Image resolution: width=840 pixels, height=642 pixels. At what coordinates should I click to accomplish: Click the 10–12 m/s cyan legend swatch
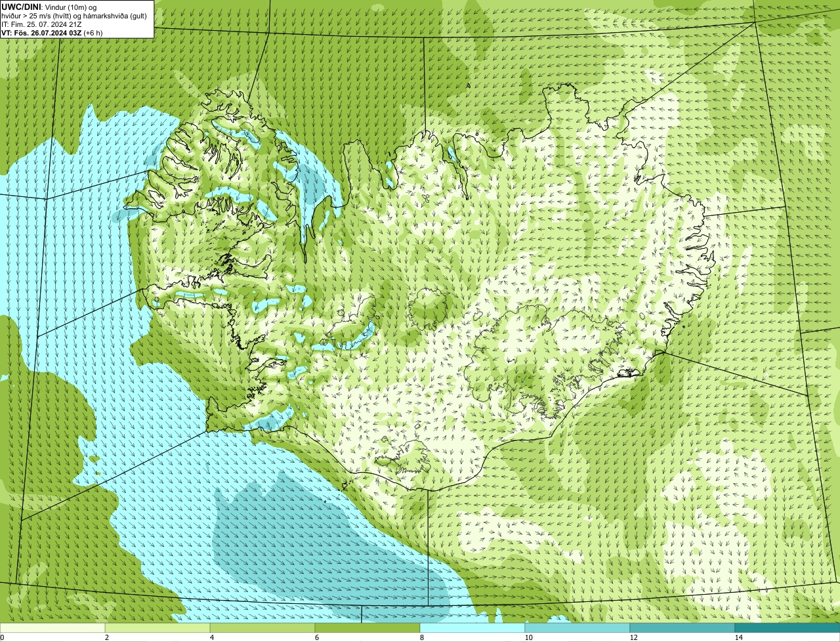click(x=577, y=628)
